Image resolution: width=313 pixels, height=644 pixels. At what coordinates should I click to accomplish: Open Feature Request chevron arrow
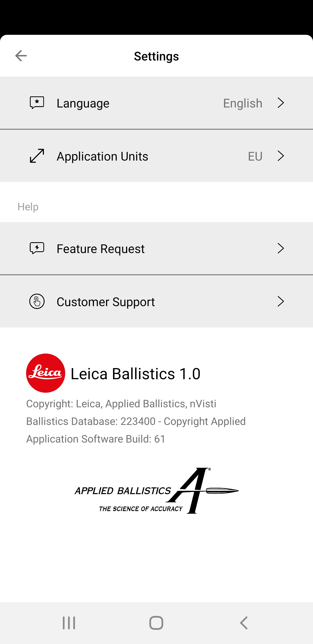(x=281, y=248)
